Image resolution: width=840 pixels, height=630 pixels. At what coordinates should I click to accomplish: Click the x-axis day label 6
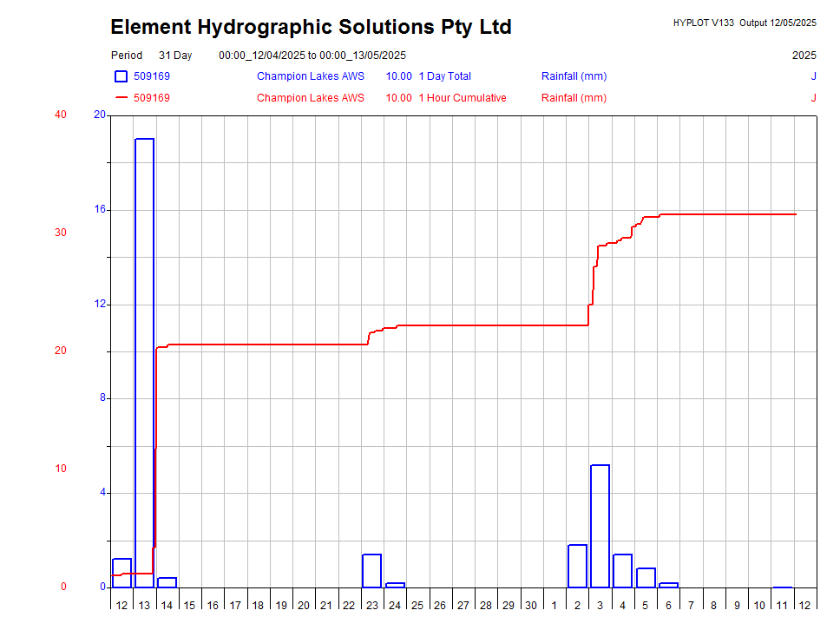click(x=668, y=605)
